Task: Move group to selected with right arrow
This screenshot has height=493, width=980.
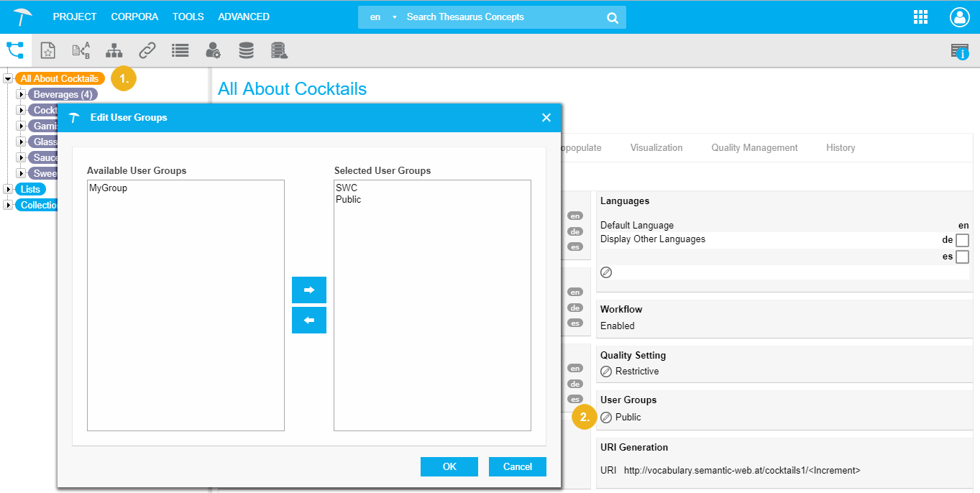Action: click(309, 290)
